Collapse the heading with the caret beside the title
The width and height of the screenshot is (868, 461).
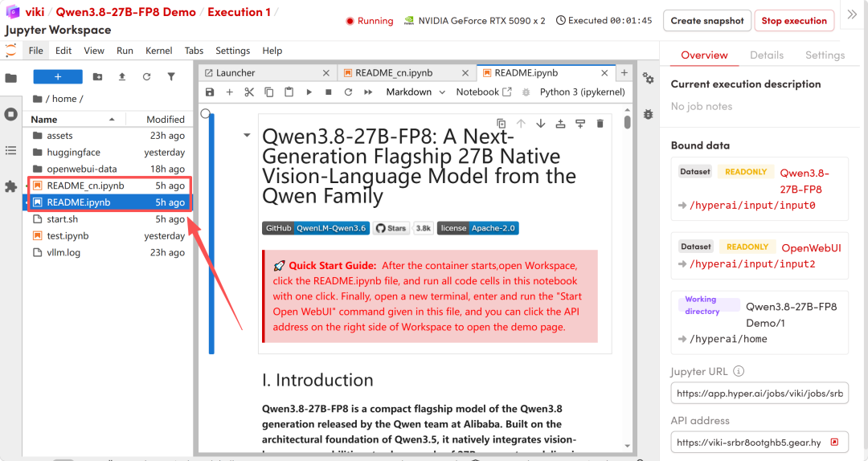pos(247,135)
